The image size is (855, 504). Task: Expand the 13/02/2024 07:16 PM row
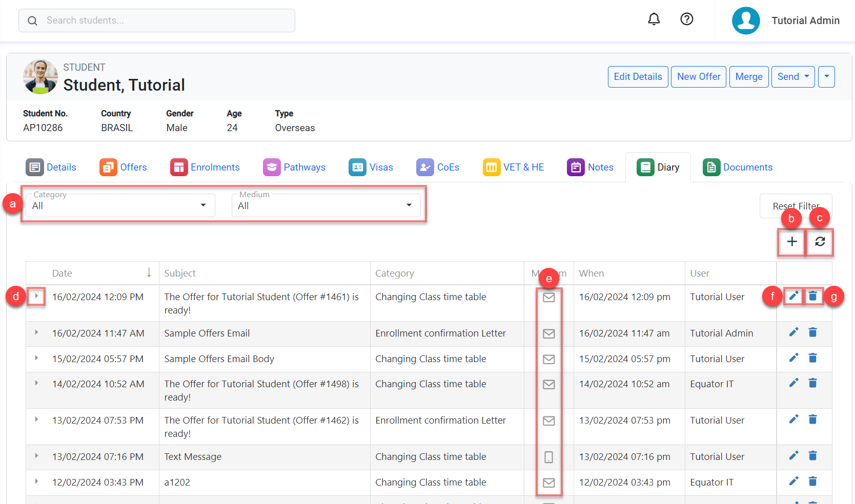[x=36, y=456]
